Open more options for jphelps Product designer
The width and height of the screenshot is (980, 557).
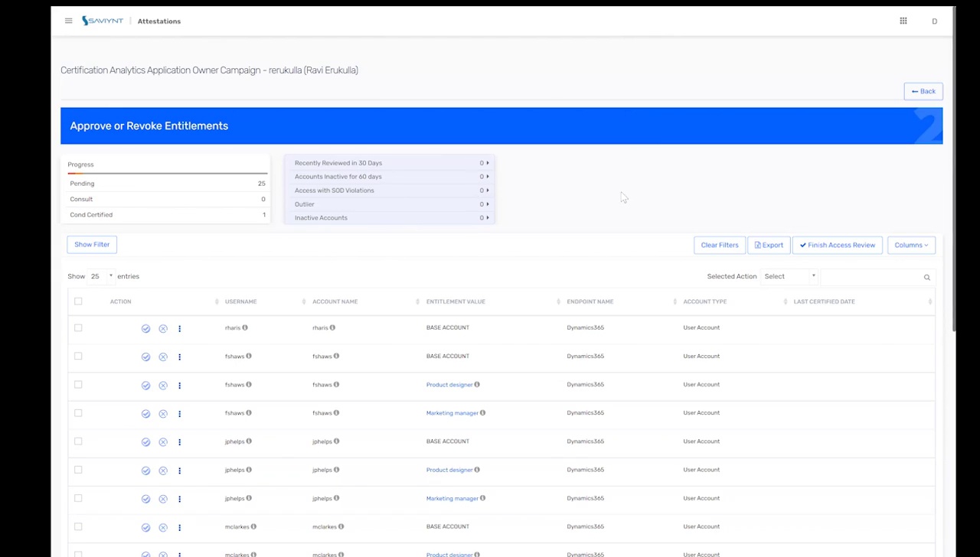pos(179,470)
